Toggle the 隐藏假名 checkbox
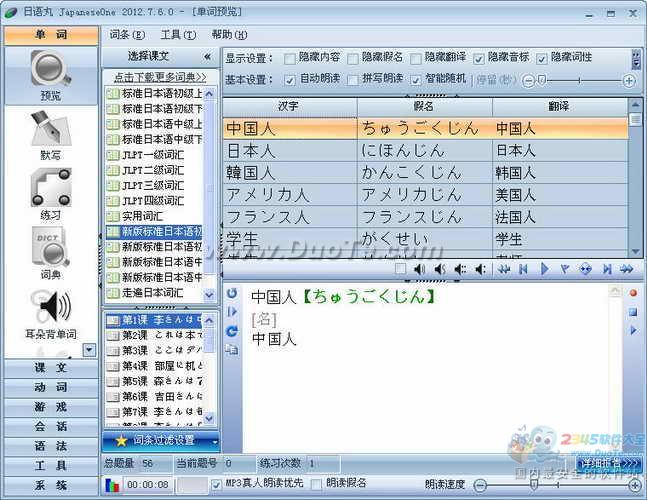This screenshot has width=647, height=500. [x=353, y=59]
